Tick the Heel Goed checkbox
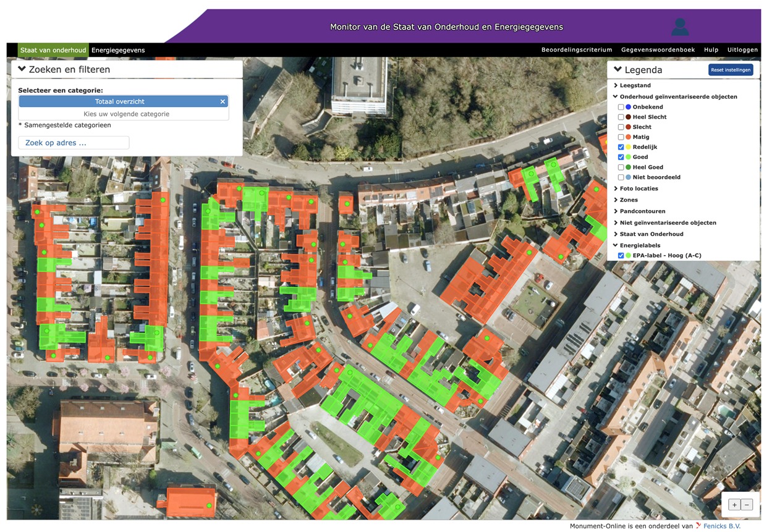Screen dimensions: 764x532 [x=621, y=167]
